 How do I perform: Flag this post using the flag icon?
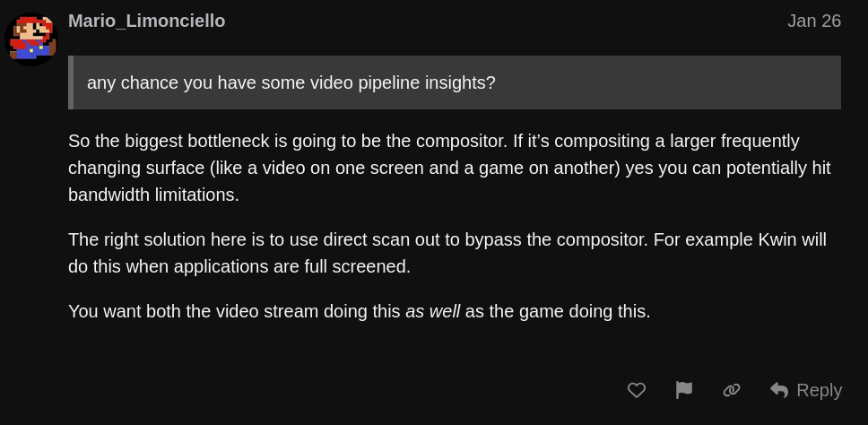[x=684, y=390]
